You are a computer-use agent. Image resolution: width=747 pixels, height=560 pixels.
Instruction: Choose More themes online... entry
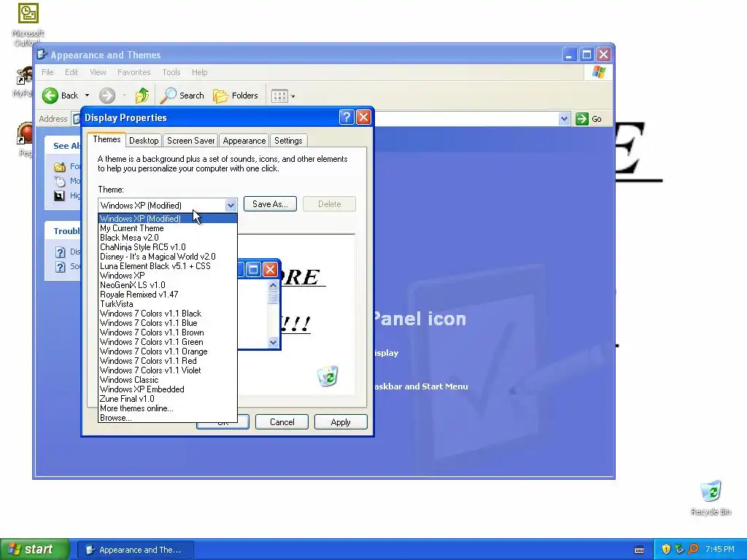pos(168,408)
